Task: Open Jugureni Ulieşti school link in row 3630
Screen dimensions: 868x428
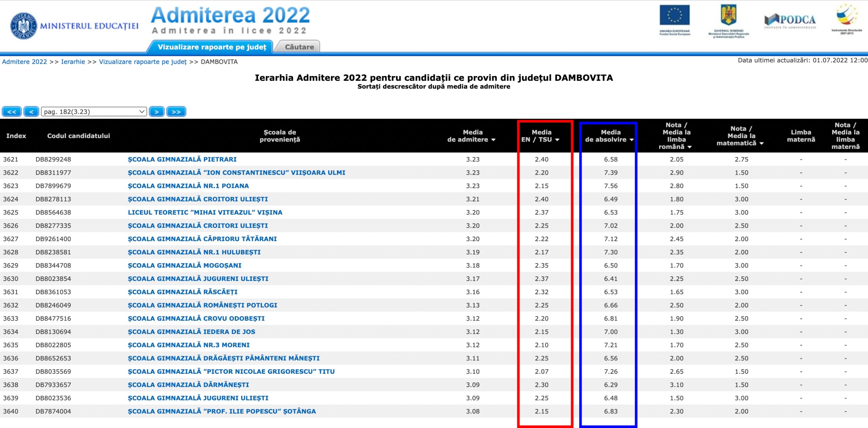Action: [x=198, y=278]
